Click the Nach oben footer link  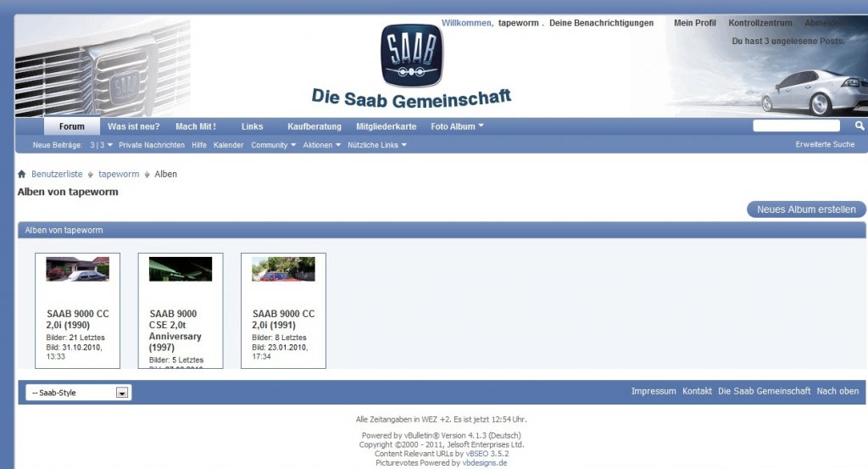[837, 391]
